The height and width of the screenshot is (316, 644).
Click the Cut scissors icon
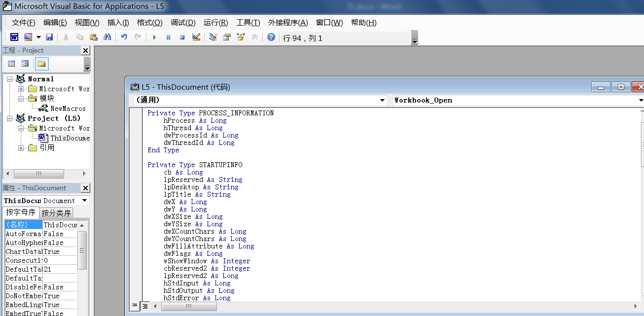[66, 37]
